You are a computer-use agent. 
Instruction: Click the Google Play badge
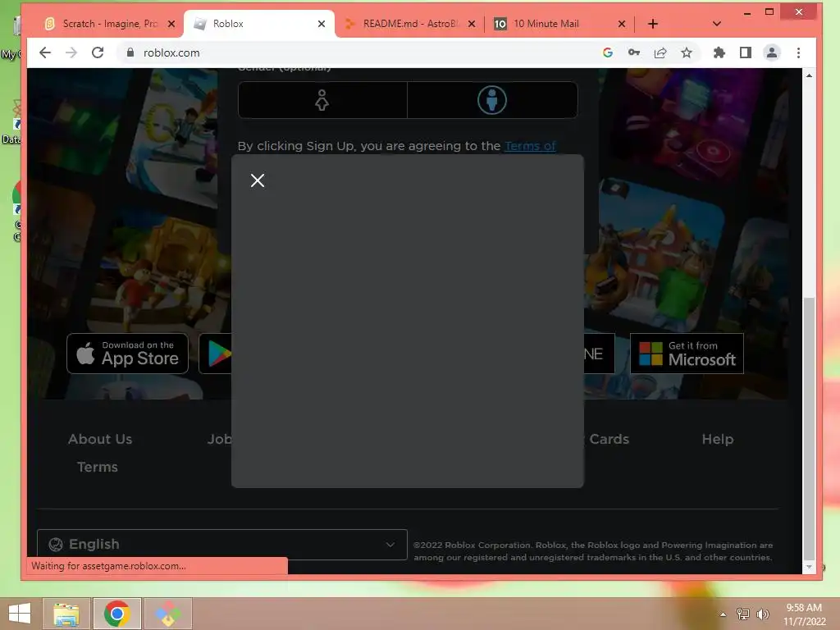tap(216, 354)
